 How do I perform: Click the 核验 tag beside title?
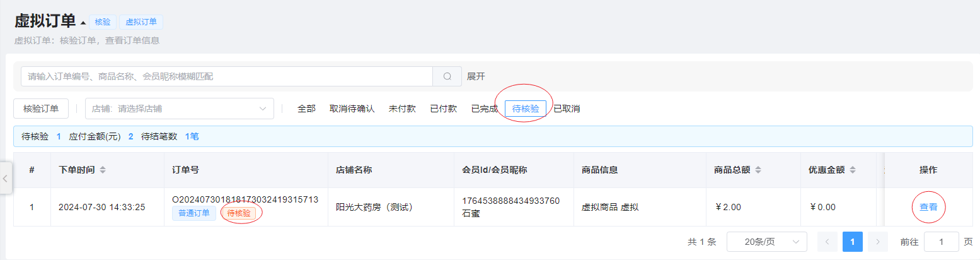pyautogui.click(x=103, y=22)
